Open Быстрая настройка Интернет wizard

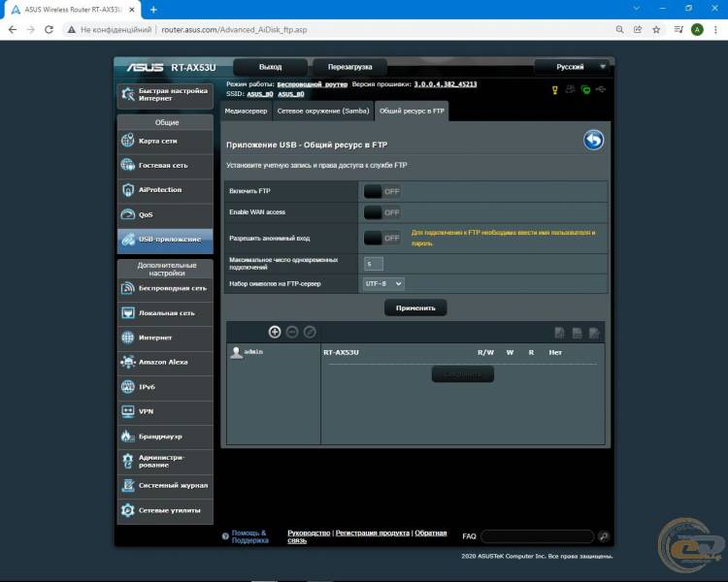(x=165, y=95)
